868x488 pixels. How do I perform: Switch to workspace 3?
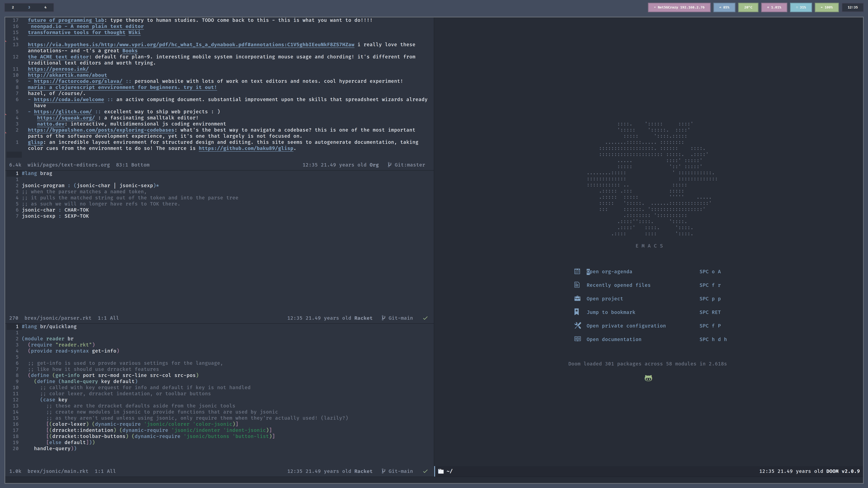click(x=29, y=7)
